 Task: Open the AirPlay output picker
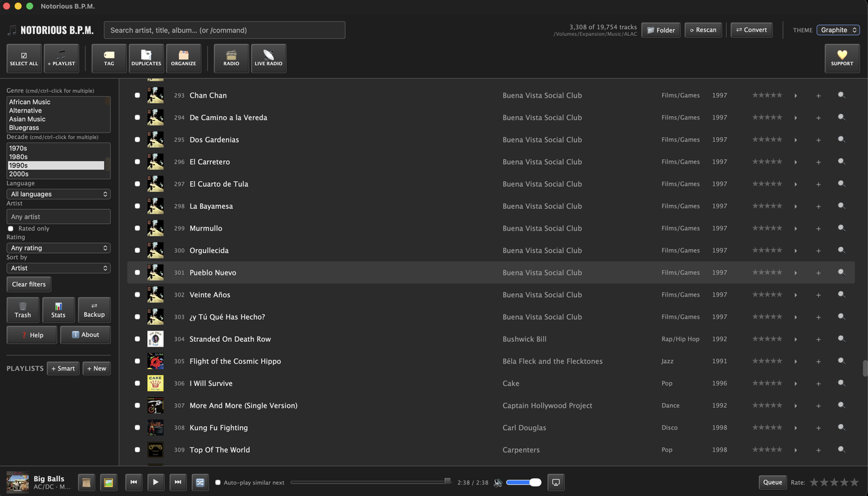click(x=556, y=482)
